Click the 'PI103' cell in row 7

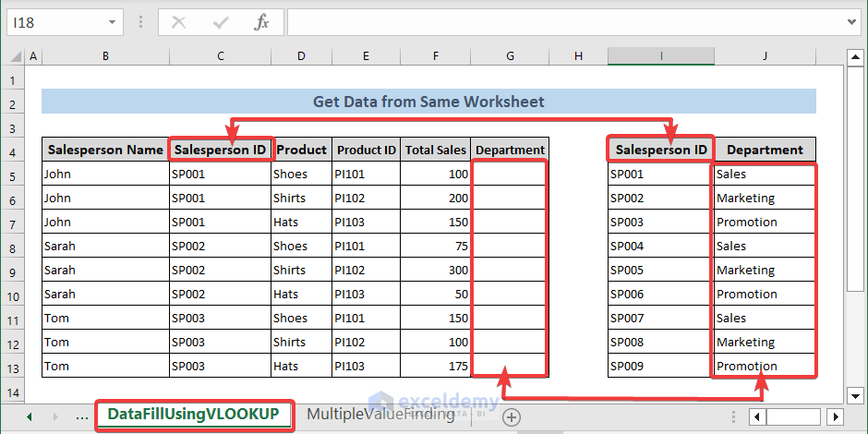coord(367,222)
